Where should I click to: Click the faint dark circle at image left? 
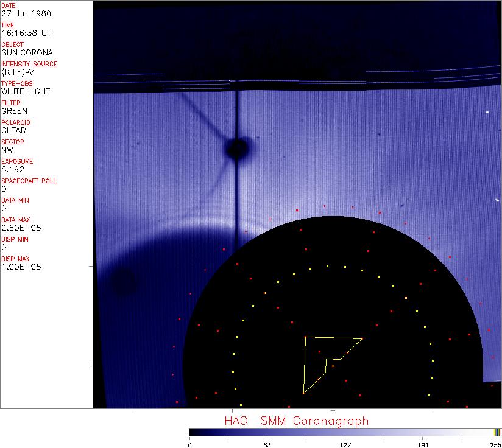tap(124, 281)
